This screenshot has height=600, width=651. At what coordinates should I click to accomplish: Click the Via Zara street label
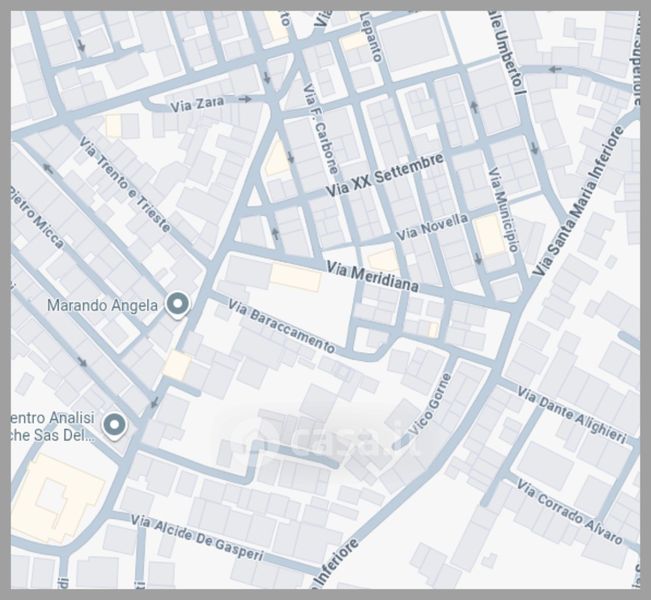point(196,103)
